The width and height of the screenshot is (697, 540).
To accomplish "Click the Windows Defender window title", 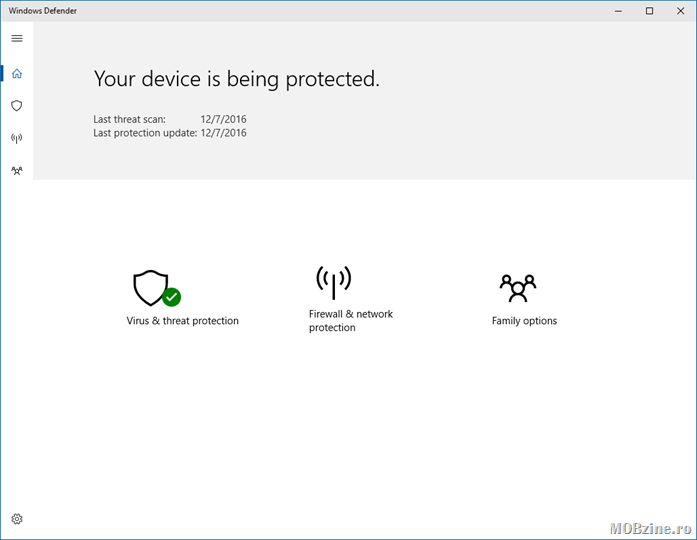I will pyautogui.click(x=43, y=11).
